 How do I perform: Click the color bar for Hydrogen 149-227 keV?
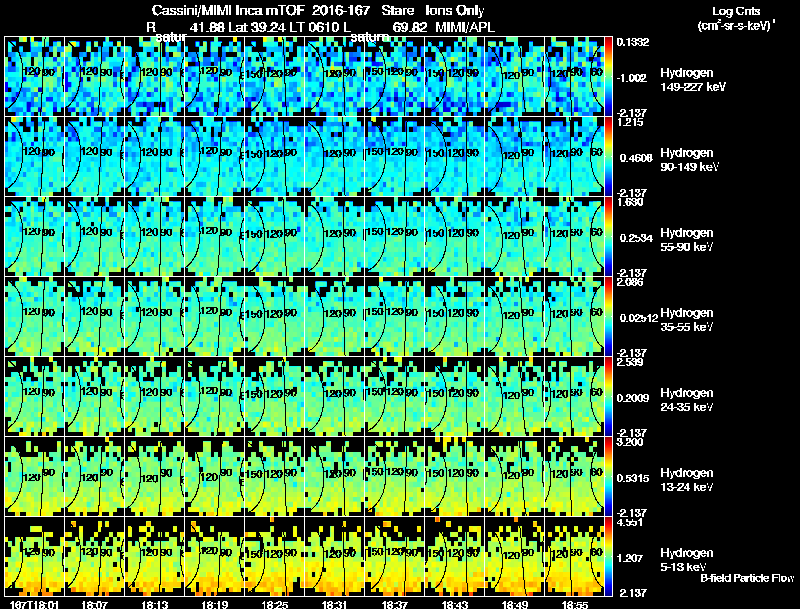[x=608, y=76]
